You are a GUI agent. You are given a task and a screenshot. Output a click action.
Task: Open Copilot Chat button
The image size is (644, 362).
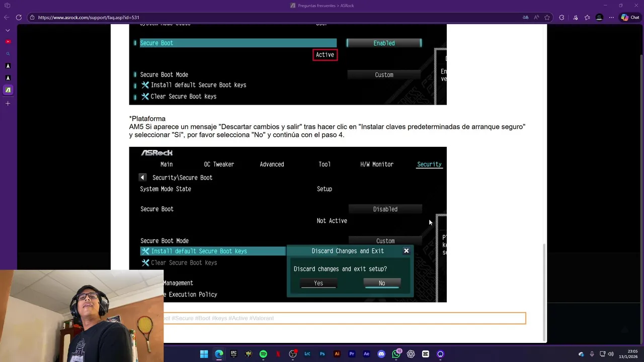click(630, 17)
